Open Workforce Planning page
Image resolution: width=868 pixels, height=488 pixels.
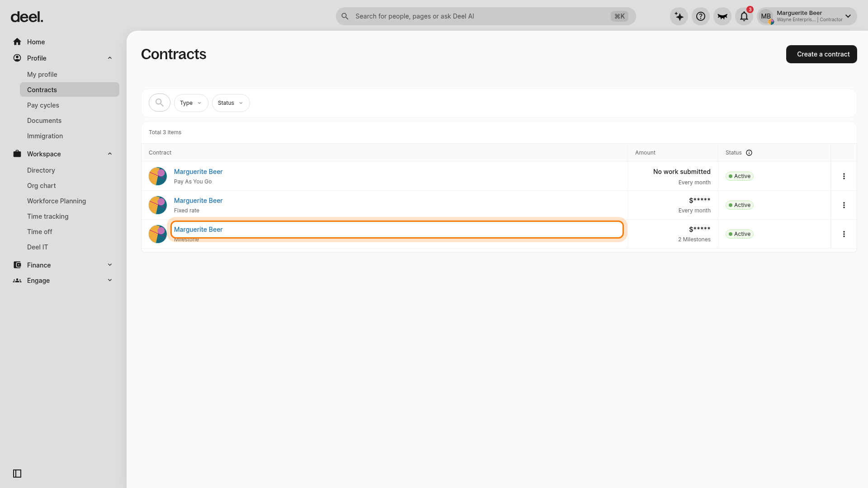tap(57, 201)
